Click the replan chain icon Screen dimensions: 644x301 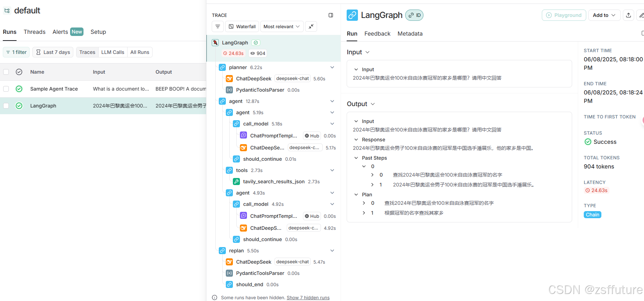[x=222, y=251]
